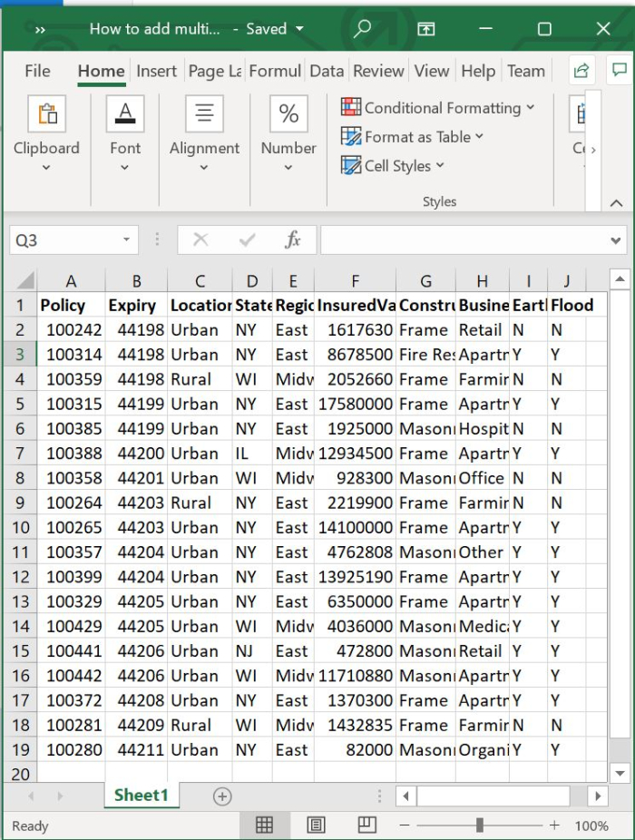Open the Number percent group icon
Screen dimensions: 635x840
[288, 113]
